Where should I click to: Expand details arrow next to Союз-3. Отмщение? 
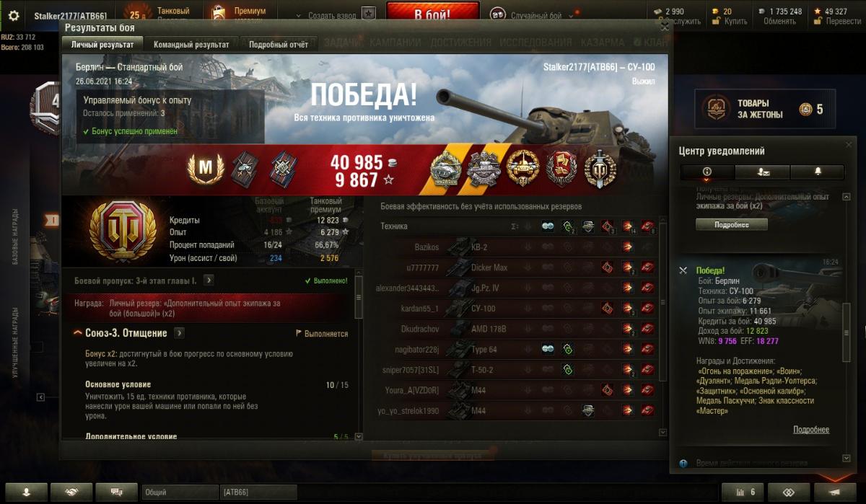[x=179, y=333]
